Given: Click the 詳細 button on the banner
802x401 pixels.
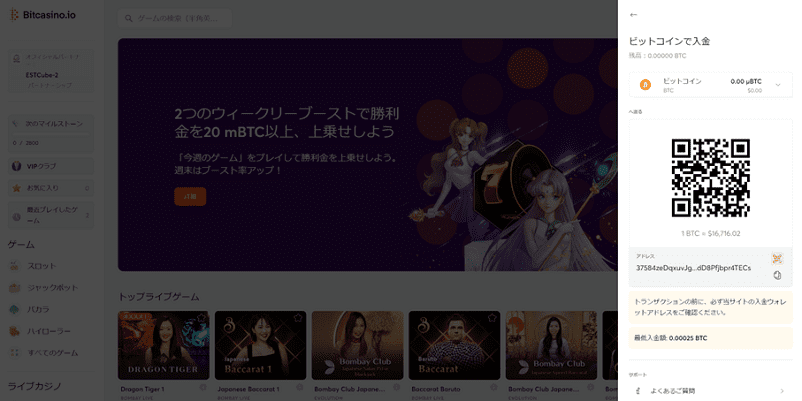Looking at the screenshot, I should (190, 196).
